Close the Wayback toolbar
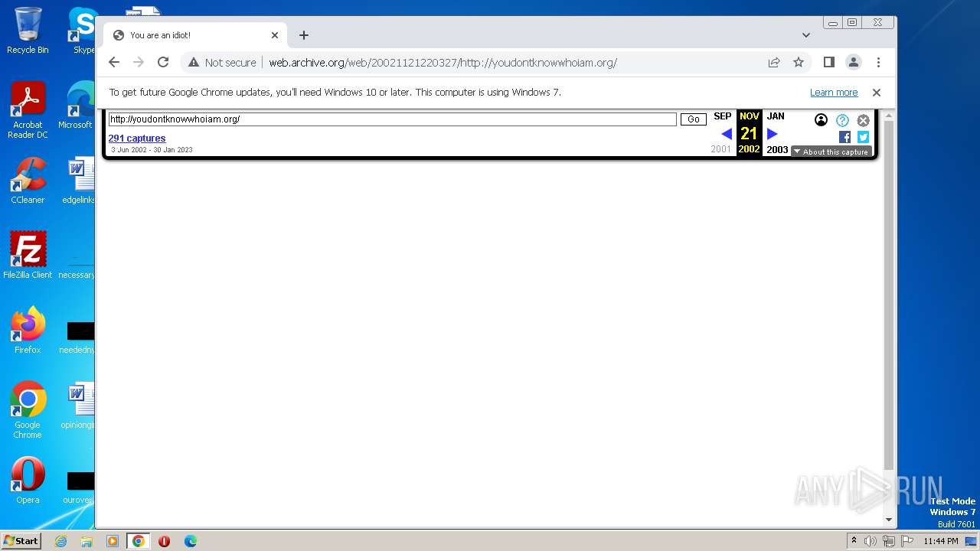 pyautogui.click(x=863, y=120)
